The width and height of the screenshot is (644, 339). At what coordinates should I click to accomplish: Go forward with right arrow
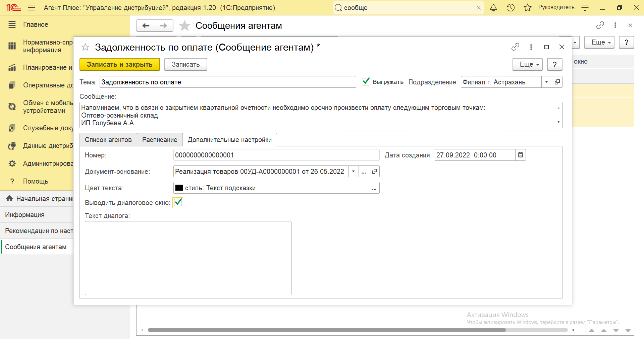(x=164, y=25)
